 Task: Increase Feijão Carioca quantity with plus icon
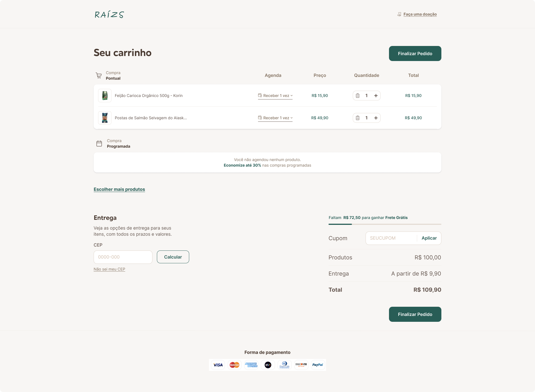coord(376,96)
